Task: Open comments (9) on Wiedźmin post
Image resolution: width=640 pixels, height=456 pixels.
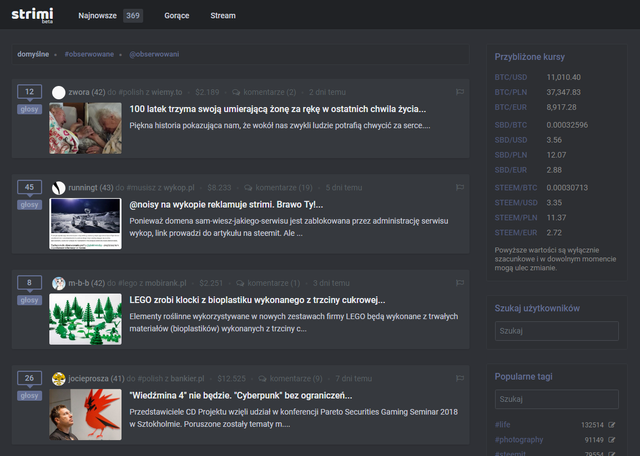Action: tap(296, 379)
